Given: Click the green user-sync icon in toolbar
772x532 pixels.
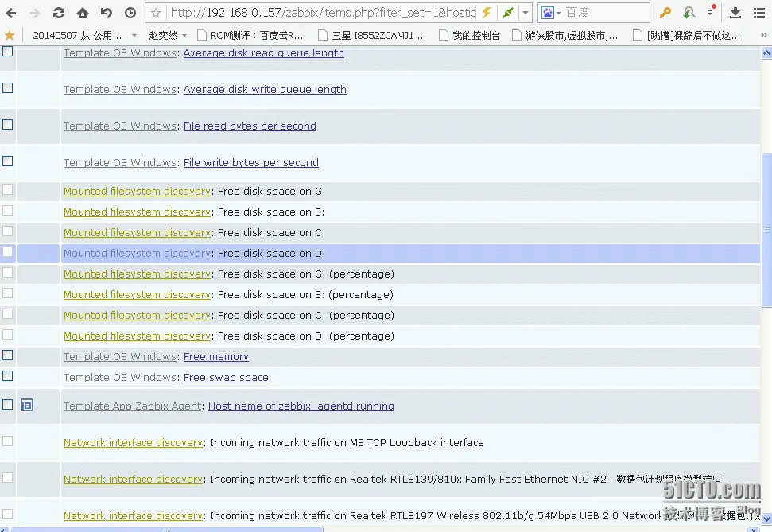Looking at the screenshot, I should (689, 13).
